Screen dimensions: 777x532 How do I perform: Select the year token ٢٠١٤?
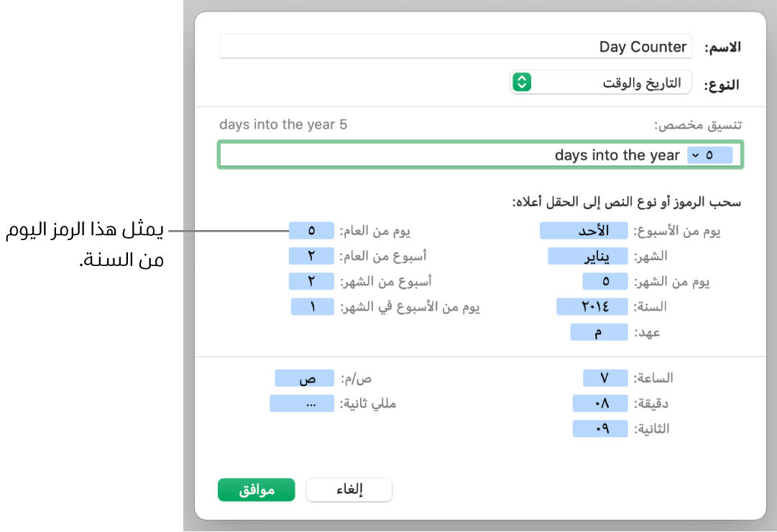592,307
